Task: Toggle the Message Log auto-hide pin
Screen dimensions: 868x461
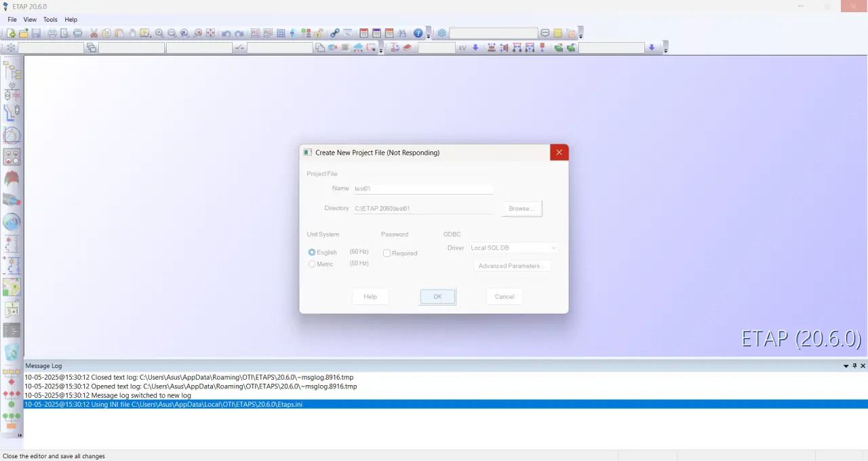Action: [854, 365]
